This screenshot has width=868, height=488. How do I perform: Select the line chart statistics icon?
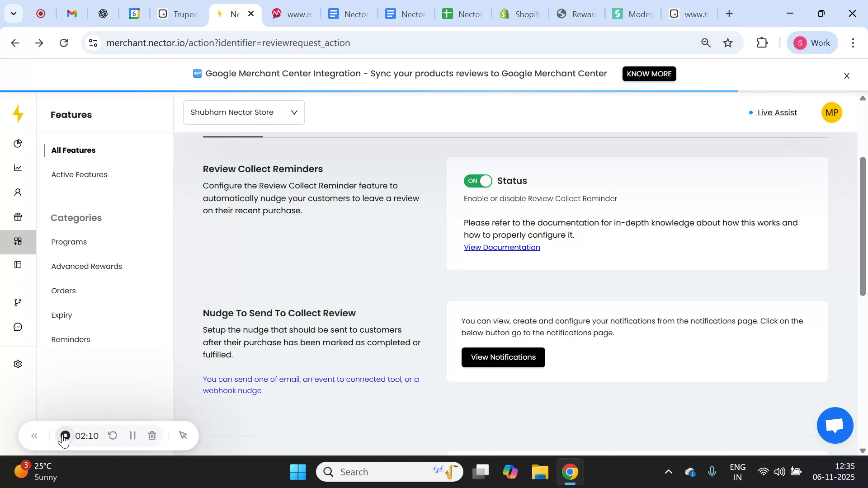(x=18, y=168)
